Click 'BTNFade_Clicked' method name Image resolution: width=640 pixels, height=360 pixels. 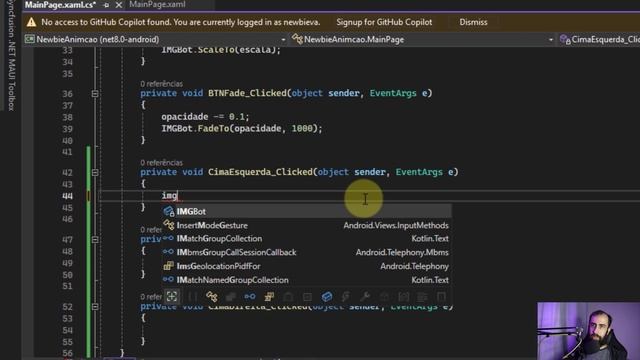point(247,93)
